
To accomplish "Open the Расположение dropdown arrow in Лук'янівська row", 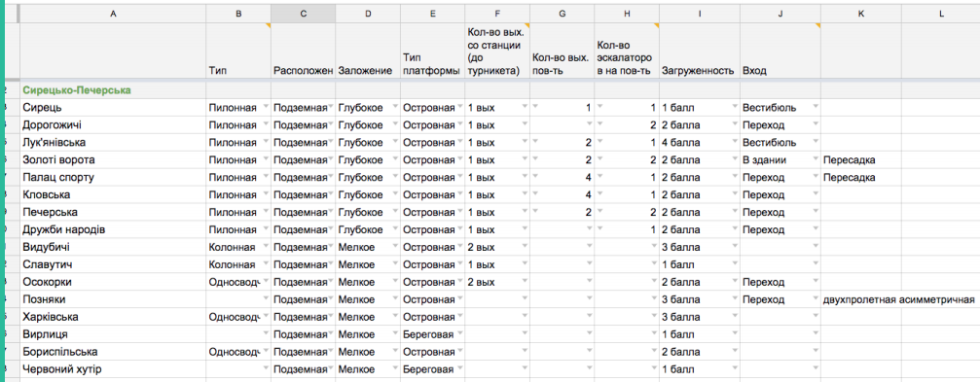I will point(330,142).
